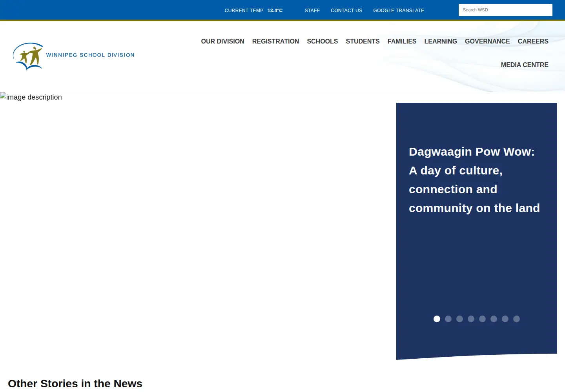This screenshot has height=392, width=565.
Task: Click the broken 'image description' image
Action: [31, 97]
